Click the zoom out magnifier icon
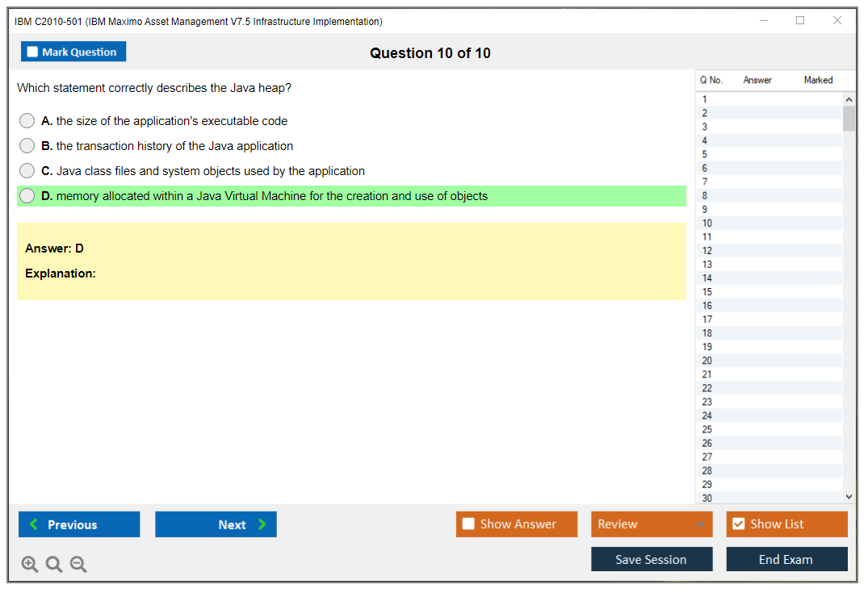Image resolution: width=868 pixels, height=593 pixels. [78, 565]
